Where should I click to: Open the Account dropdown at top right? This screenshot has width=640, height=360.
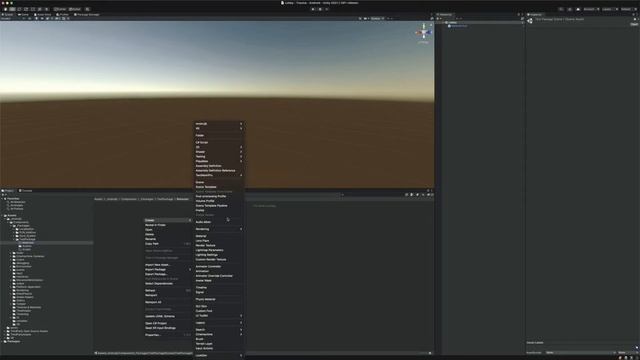[x=591, y=9]
